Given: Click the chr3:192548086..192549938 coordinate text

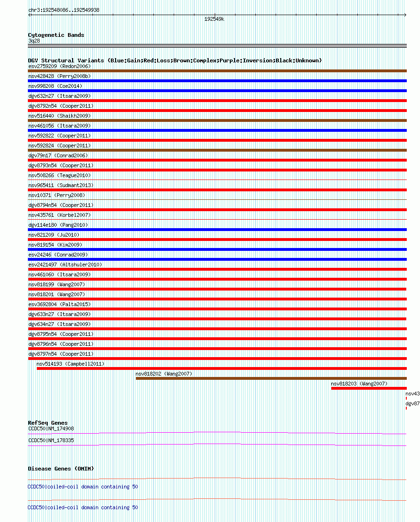Looking at the screenshot, I should tap(64, 10).
